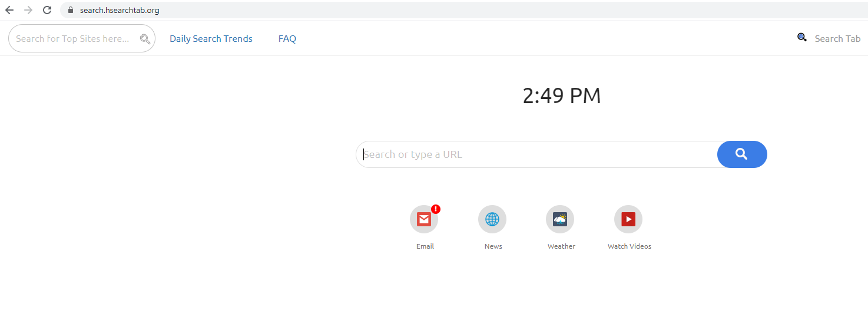
Task: Open the Watch Videos shortcut
Action: coord(628,220)
